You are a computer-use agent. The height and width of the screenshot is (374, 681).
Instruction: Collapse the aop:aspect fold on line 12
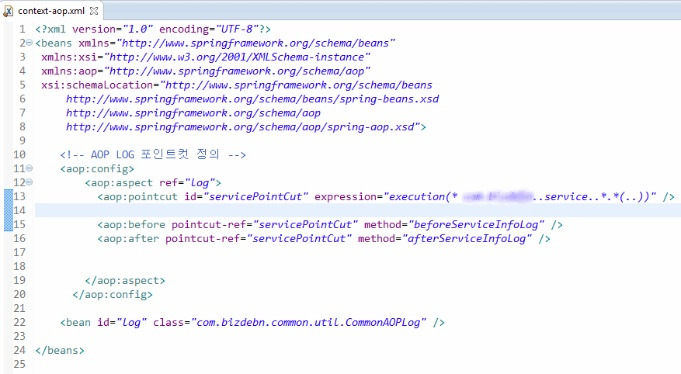coord(29,182)
